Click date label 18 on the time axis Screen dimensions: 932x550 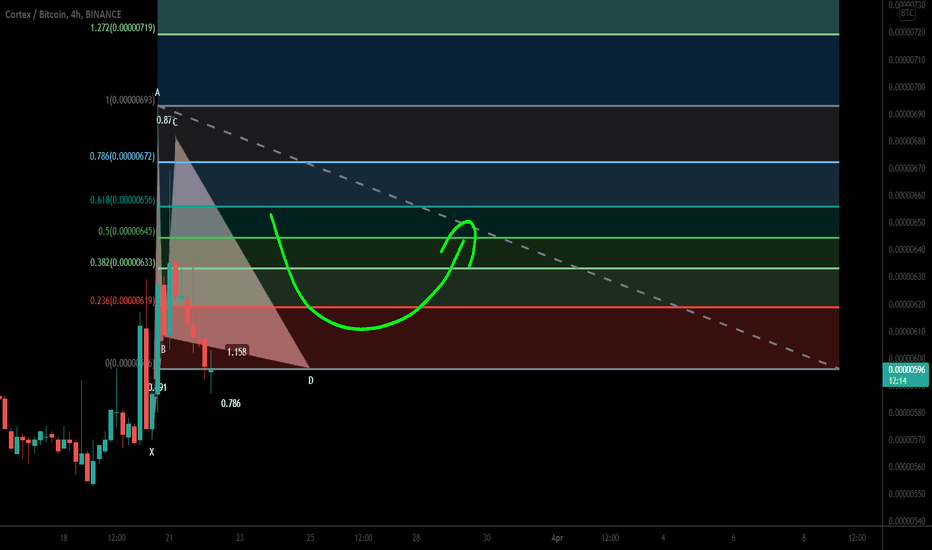click(64, 538)
